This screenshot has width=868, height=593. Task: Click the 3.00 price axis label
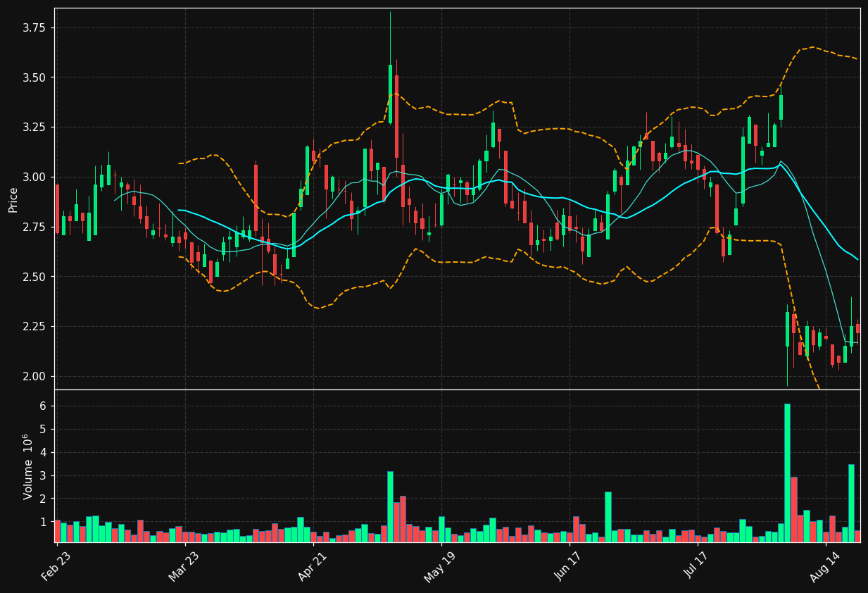34,177
